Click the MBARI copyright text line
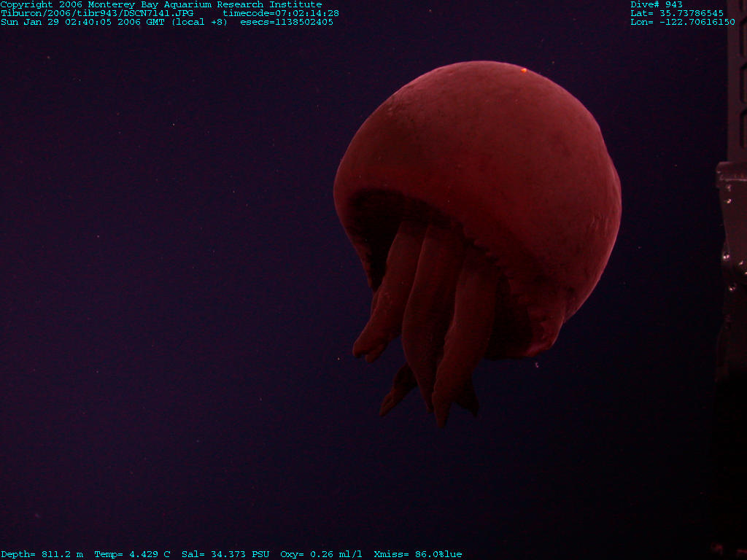Viewport: 747px width, 560px height. 160,4
